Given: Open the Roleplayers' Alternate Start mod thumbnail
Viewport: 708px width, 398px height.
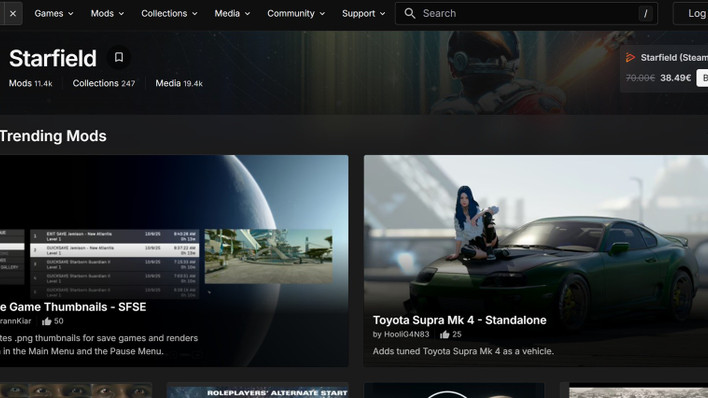Looking at the screenshot, I should 257,391.
